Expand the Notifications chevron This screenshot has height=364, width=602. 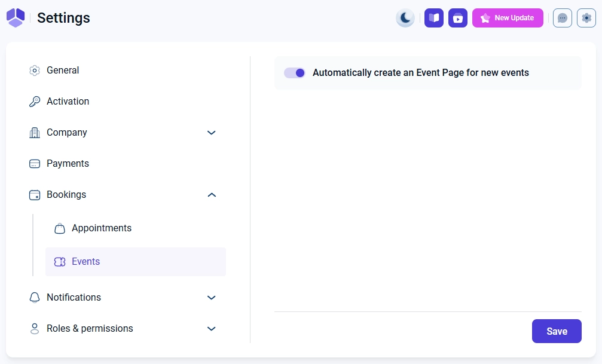point(212,298)
